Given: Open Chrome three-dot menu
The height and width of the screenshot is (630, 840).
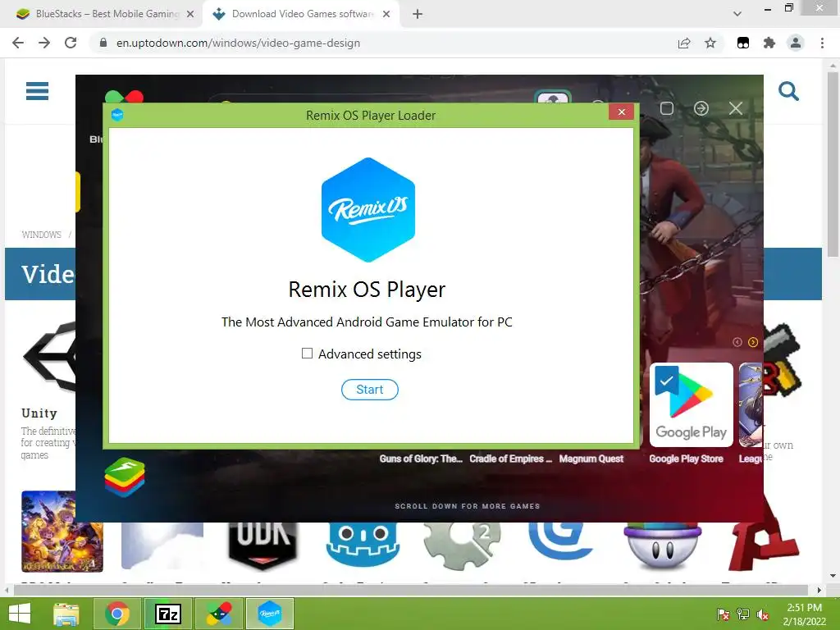Looking at the screenshot, I should [822, 43].
